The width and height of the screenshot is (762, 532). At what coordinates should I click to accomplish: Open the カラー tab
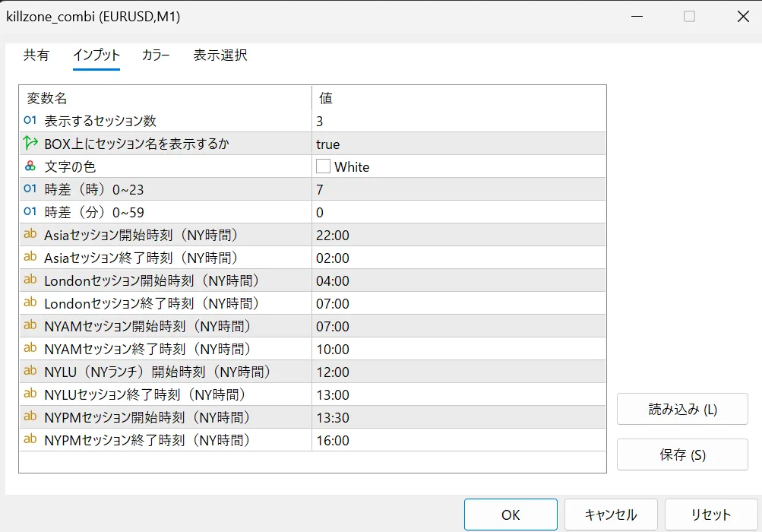coord(156,55)
